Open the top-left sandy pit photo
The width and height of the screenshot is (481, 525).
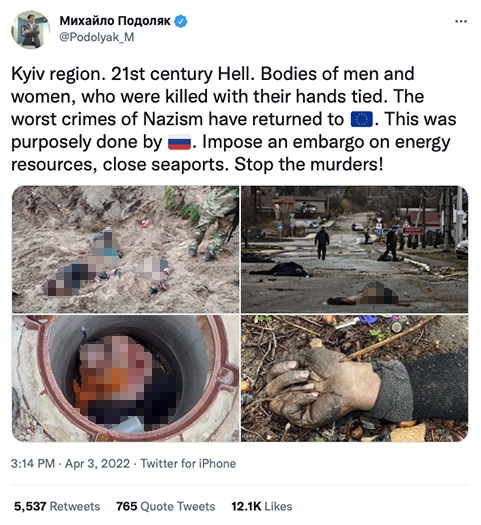(126, 249)
